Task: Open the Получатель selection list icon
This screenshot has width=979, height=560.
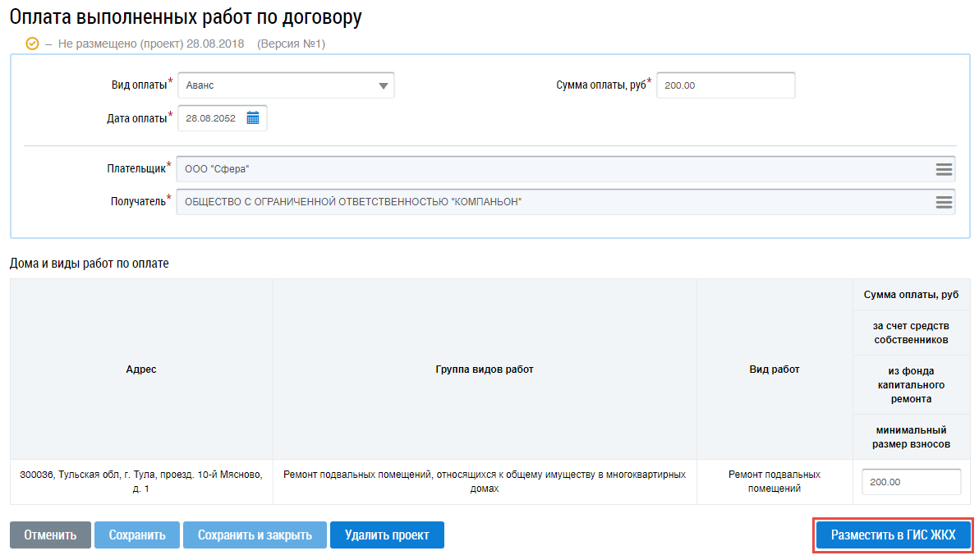Action: (944, 202)
